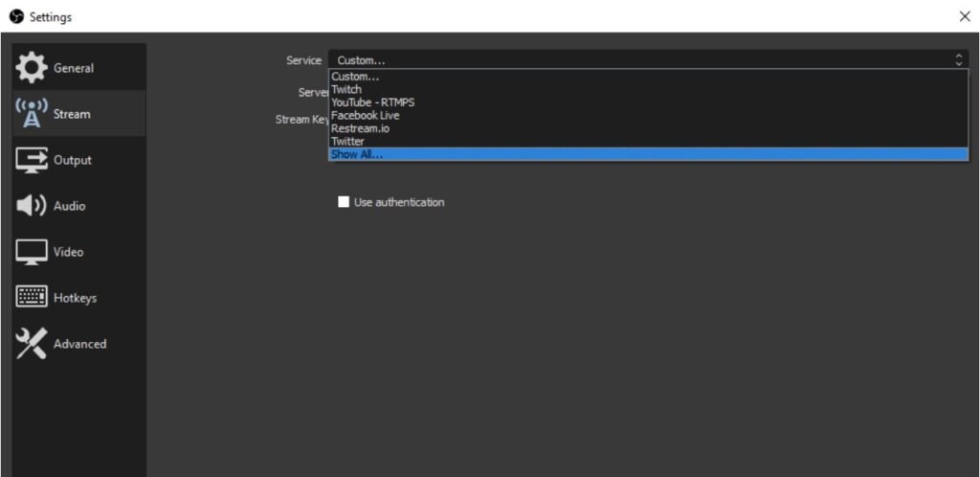Switch to Output tab label
Screen dimensions: 980x477
point(73,160)
